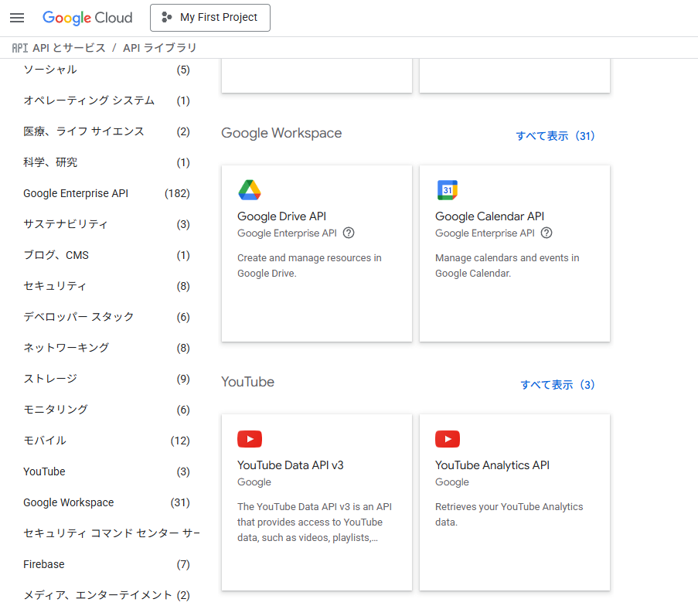Open the Google Calendar API card
698x616 pixels.
click(515, 254)
